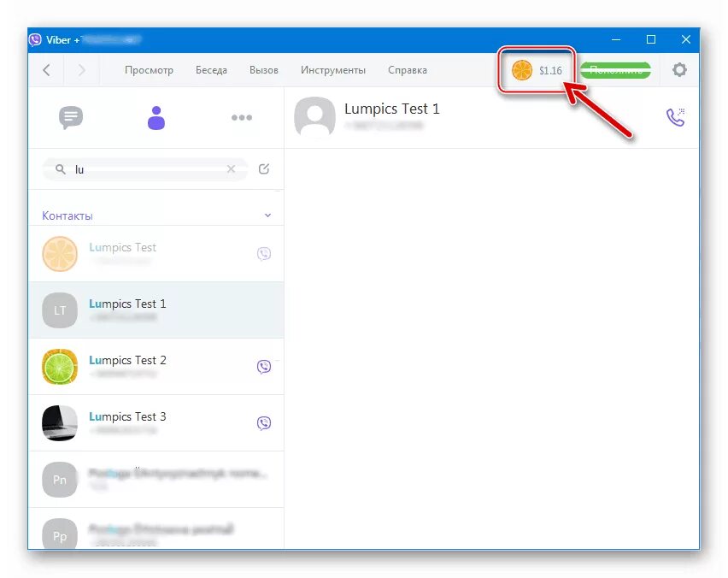Image resolution: width=728 pixels, height=578 pixels.
Task: Click the Viber logo in title bar
Action: [35, 40]
